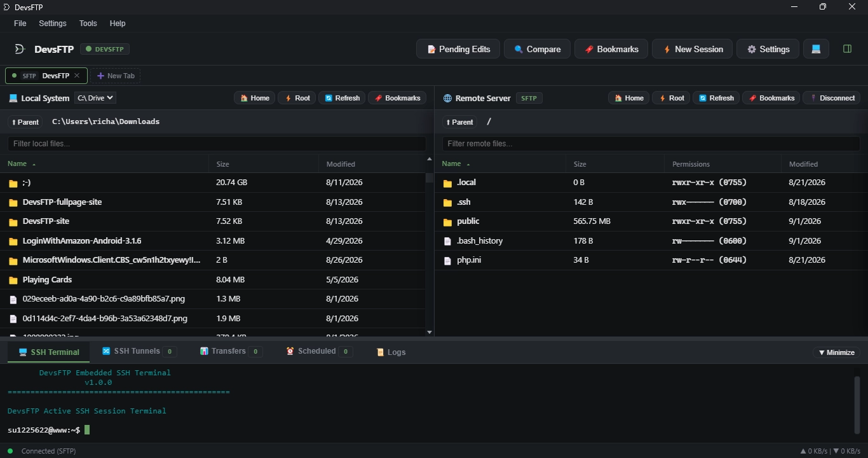Sort local files by Size column
Viewport: 868px width, 458px height.
tap(264, 164)
